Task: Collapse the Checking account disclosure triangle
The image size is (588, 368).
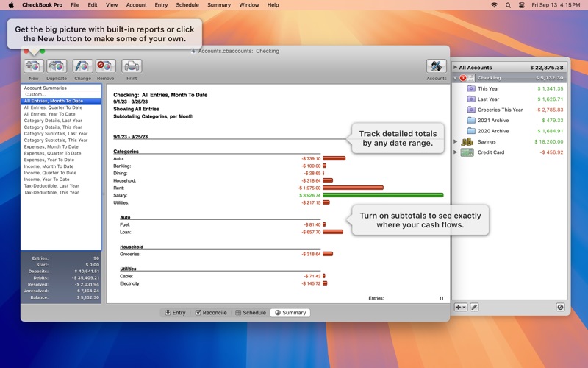Action: tap(455, 78)
